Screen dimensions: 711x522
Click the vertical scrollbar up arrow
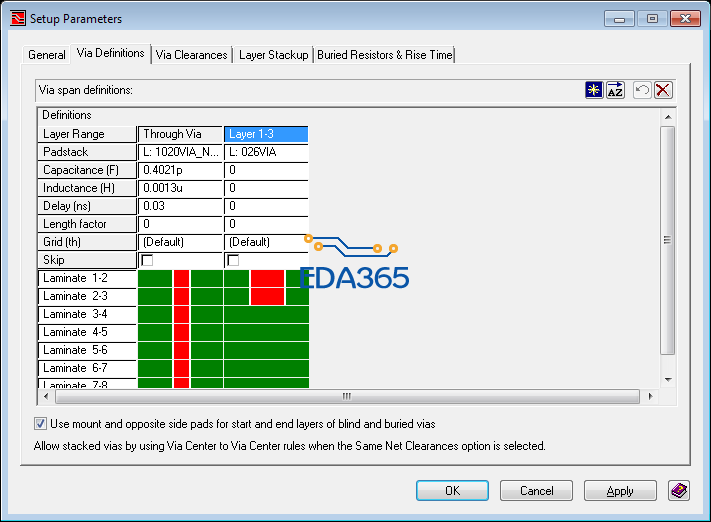(x=668, y=117)
